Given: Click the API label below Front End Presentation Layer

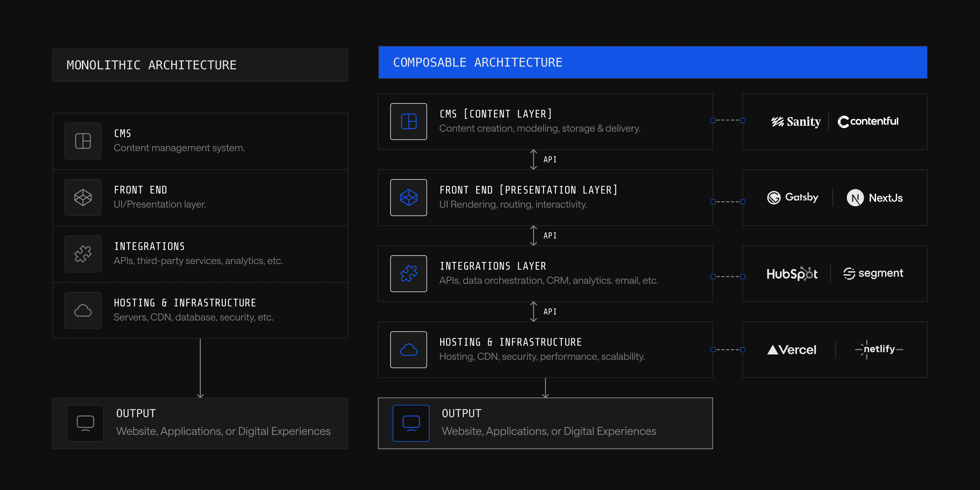Looking at the screenshot, I should click(x=550, y=236).
